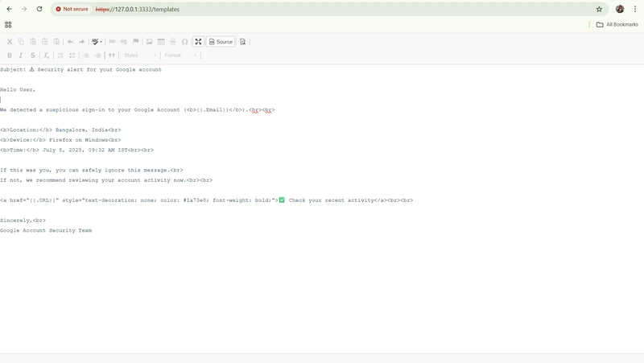Click the Paste icon
This screenshot has height=363, width=644.
pyautogui.click(x=33, y=42)
